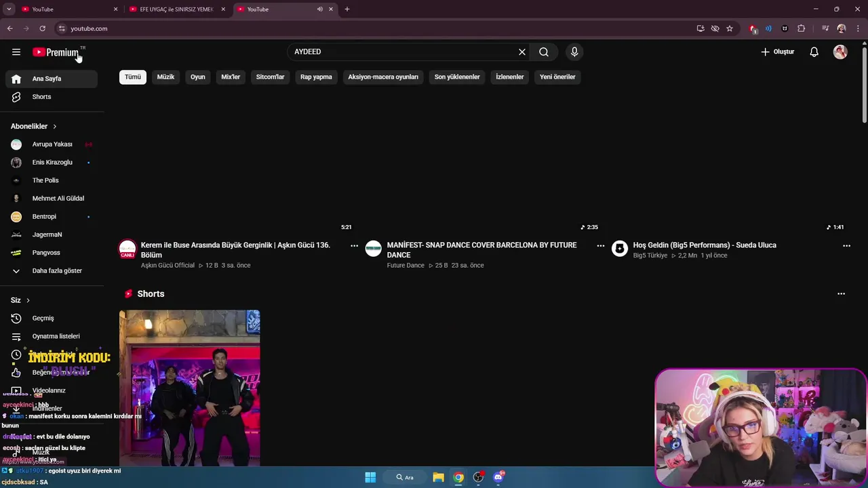Open Chrome media controls icon
The image size is (868, 488).
[825, 28]
